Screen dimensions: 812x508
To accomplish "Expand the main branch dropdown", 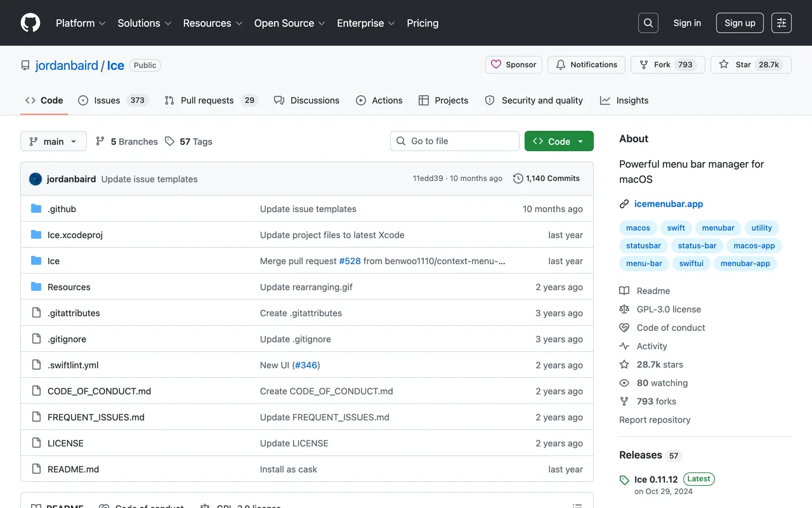I will tap(53, 141).
